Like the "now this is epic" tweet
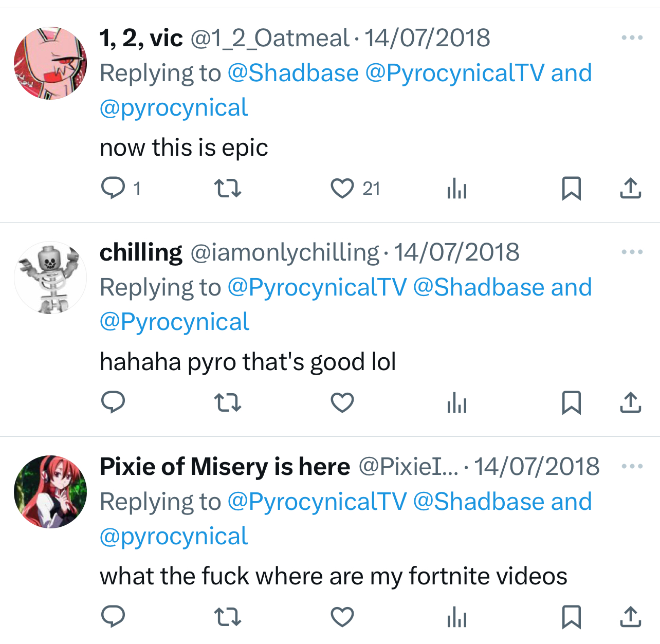 (342, 188)
